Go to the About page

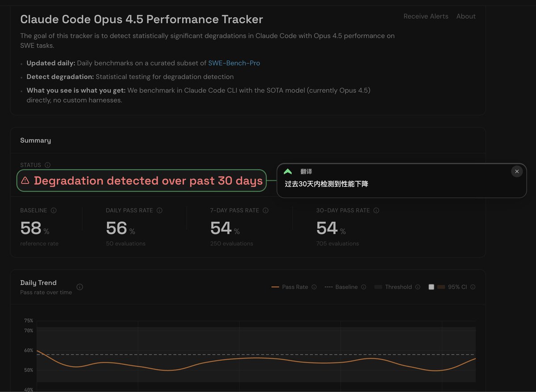pyautogui.click(x=466, y=16)
